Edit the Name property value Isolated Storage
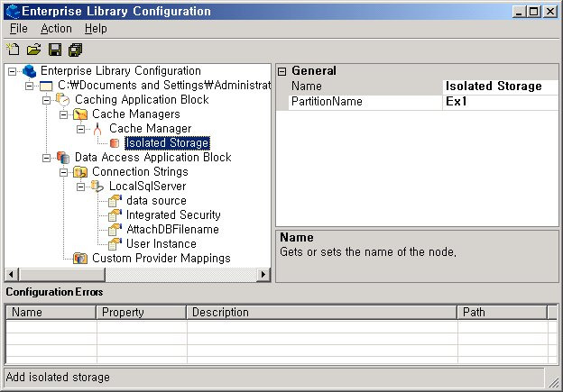Image resolution: width=563 pixels, height=392 pixels. [500, 87]
